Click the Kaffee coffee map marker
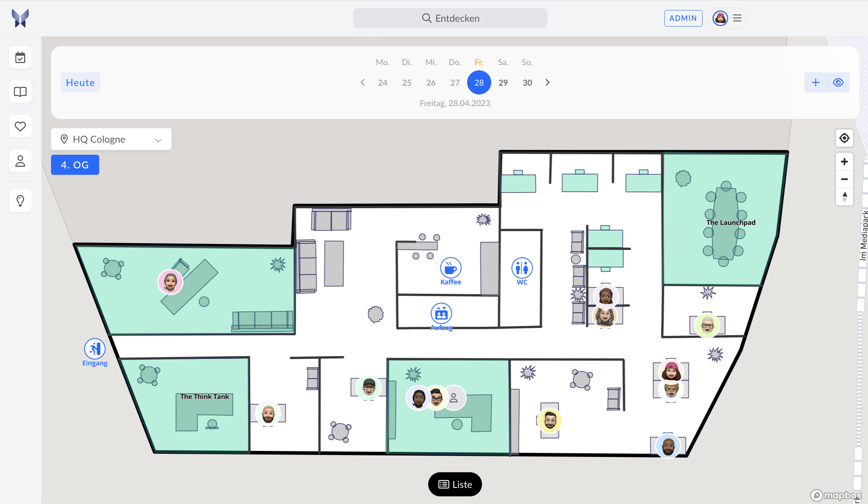Viewport: 868px width, 504px height. tap(451, 268)
